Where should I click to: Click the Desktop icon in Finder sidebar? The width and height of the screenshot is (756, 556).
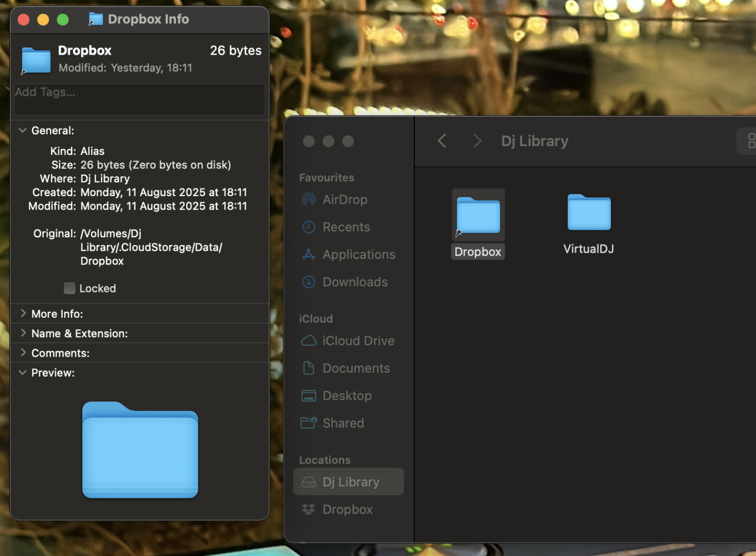[309, 396]
